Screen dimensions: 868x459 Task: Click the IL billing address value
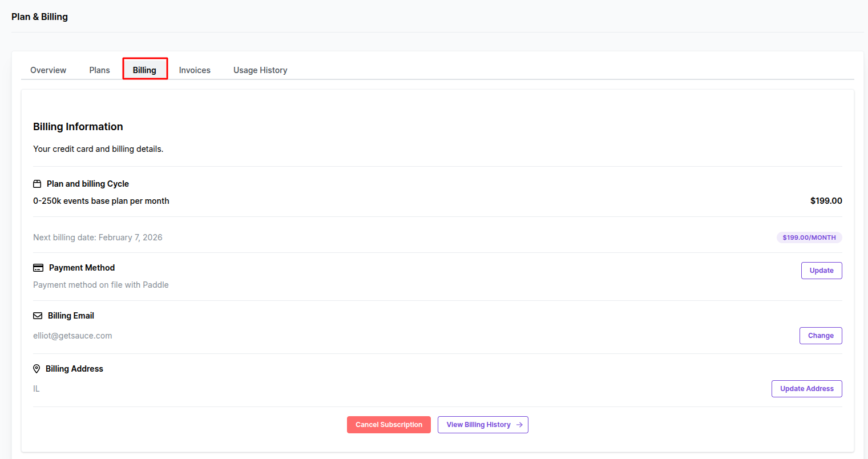37,389
